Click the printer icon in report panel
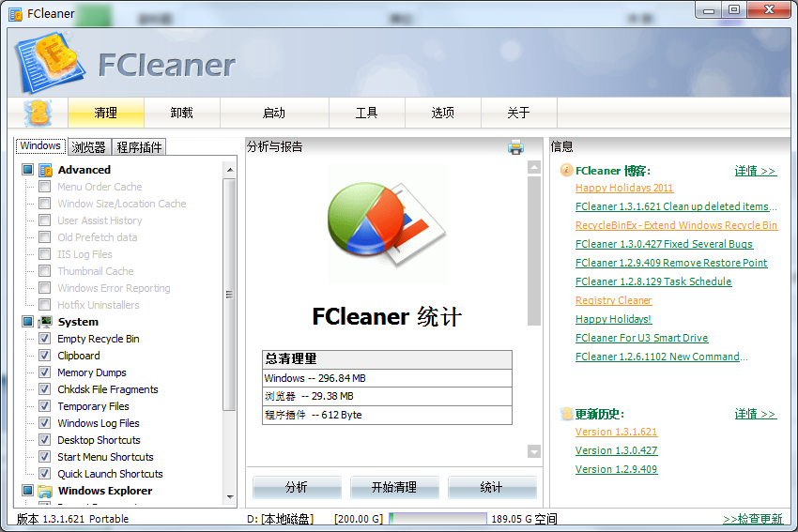Viewport: 798px width, 532px height. [x=515, y=147]
